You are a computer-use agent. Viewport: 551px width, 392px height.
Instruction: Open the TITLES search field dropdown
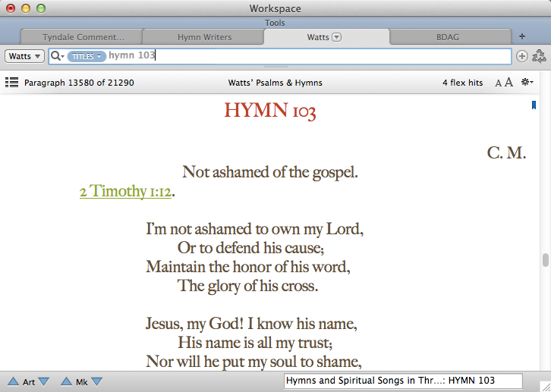click(87, 56)
